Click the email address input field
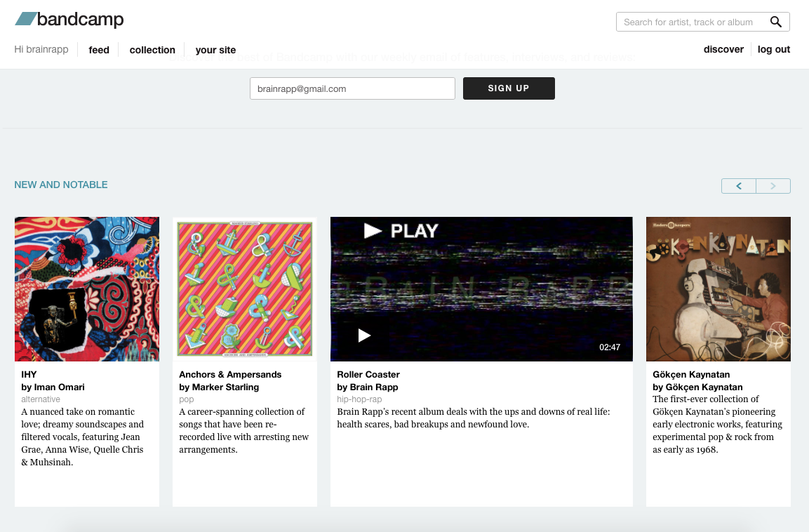809x532 pixels. point(352,88)
